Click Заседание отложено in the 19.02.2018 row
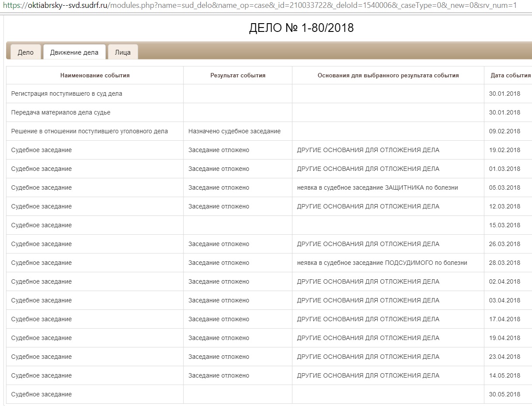Screen dimensions: 532x406 (x=219, y=150)
